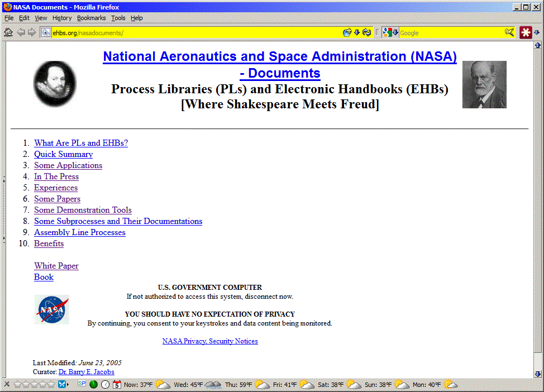Click the weather icon for Now: 37°F

[163, 384]
